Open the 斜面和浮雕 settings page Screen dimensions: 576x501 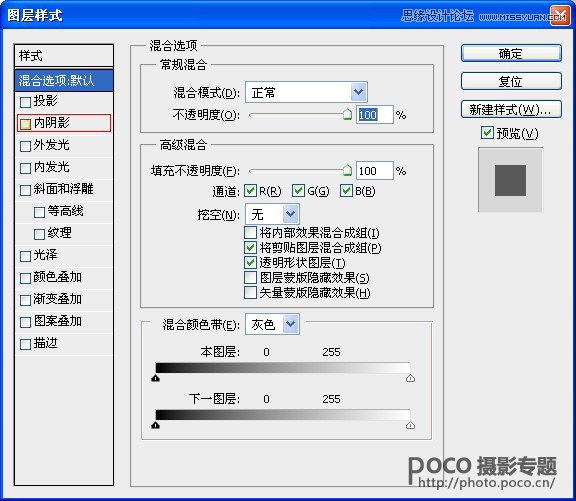pyautogui.click(x=63, y=189)
